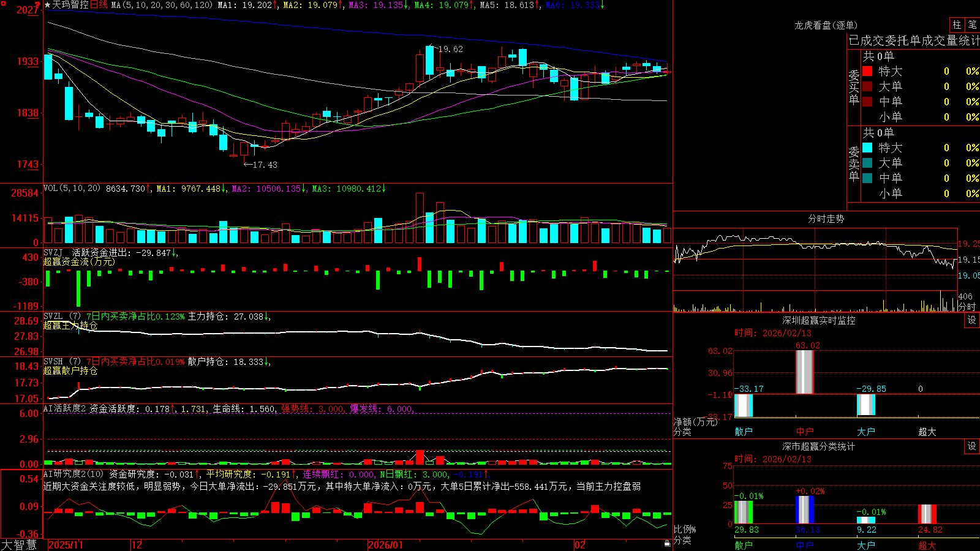The height and width of the screenshot is (551, 980).
Task: Click the 分时走势 panel title
Action: (826, 219)
